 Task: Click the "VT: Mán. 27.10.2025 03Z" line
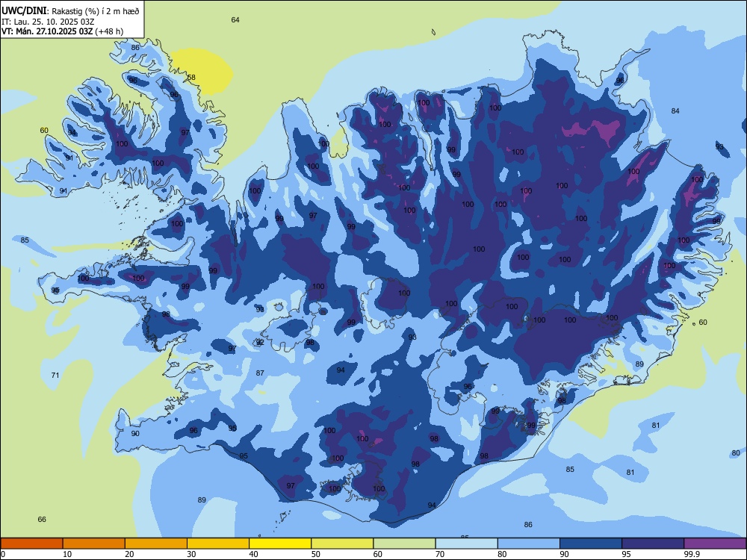47,31
